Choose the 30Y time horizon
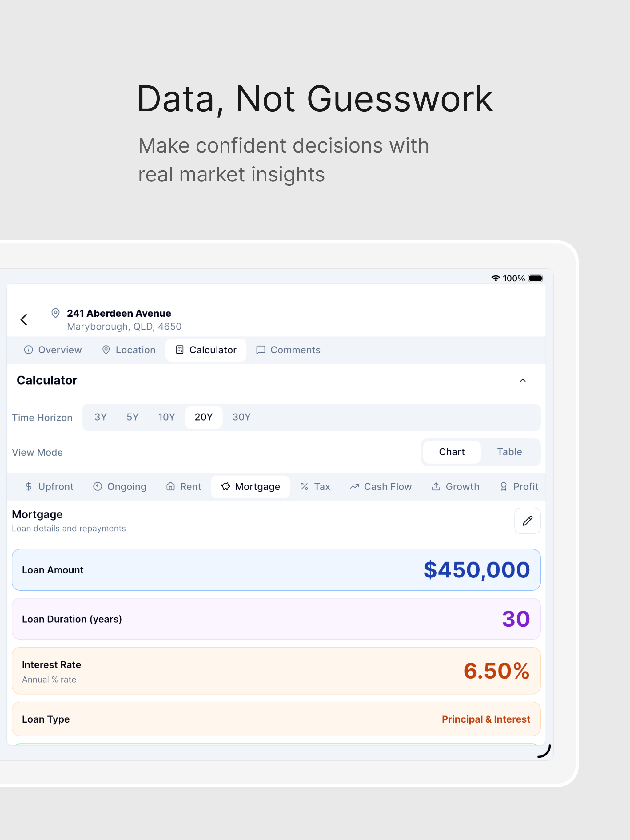630x840 pixels. click(242, 417)
